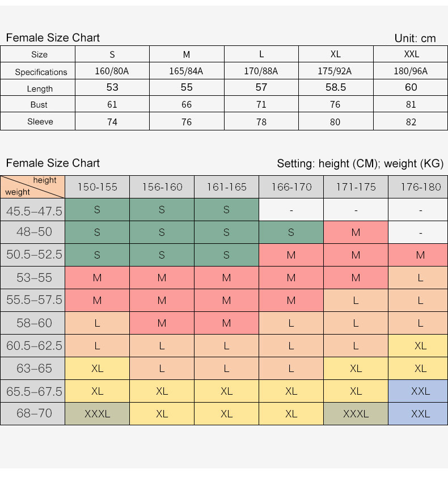Select the 45.5–47.5 weight row header
Viewport: 448px width, 503px height.
(34, 211)
